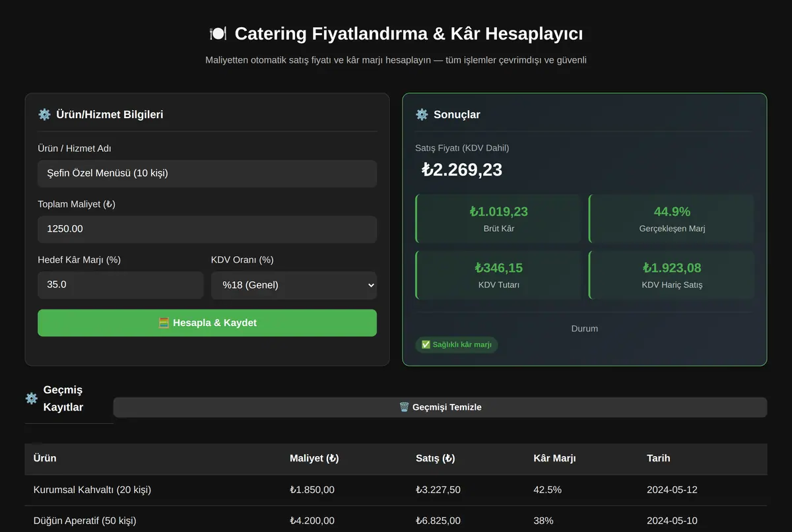
Task: Click the KDV Tutarı card showing ₺346,15
Action: [498, 275]
